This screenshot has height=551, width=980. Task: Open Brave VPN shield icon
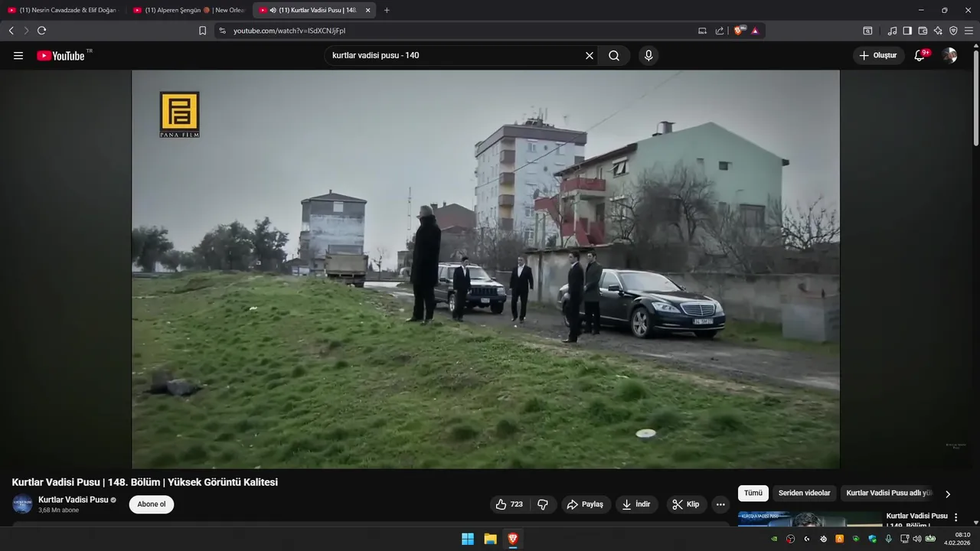coord(953,31)
